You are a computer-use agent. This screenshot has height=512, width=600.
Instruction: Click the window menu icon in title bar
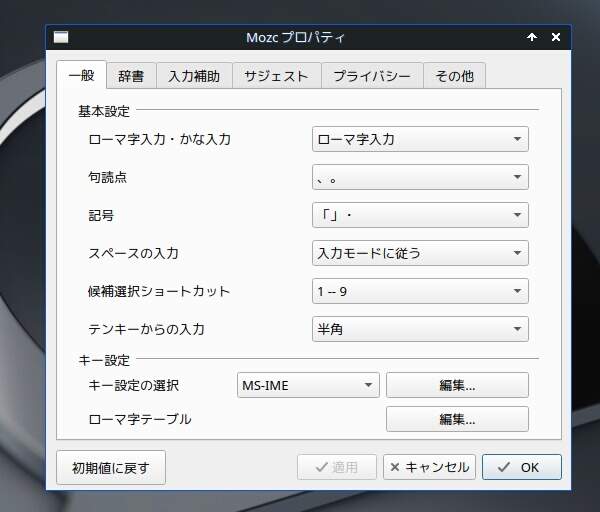[x=61, y=38]
